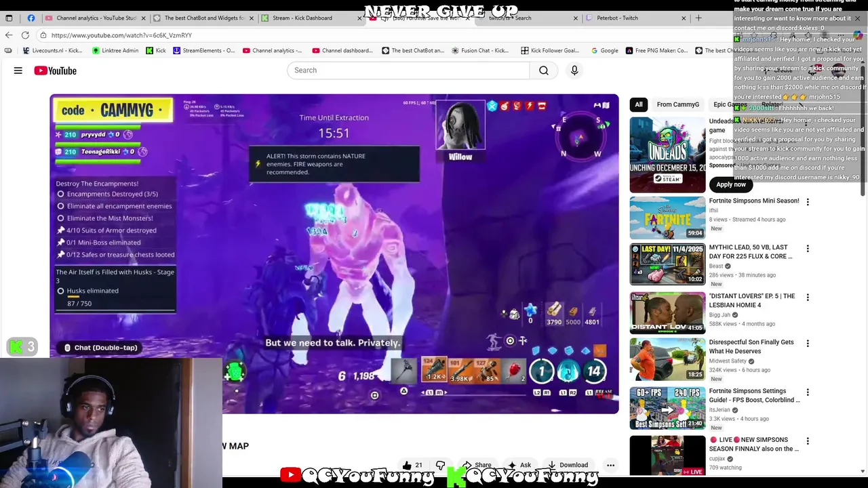Open options for cupjax LIVE video
This screenshot has width=868, height=488.
808,441
